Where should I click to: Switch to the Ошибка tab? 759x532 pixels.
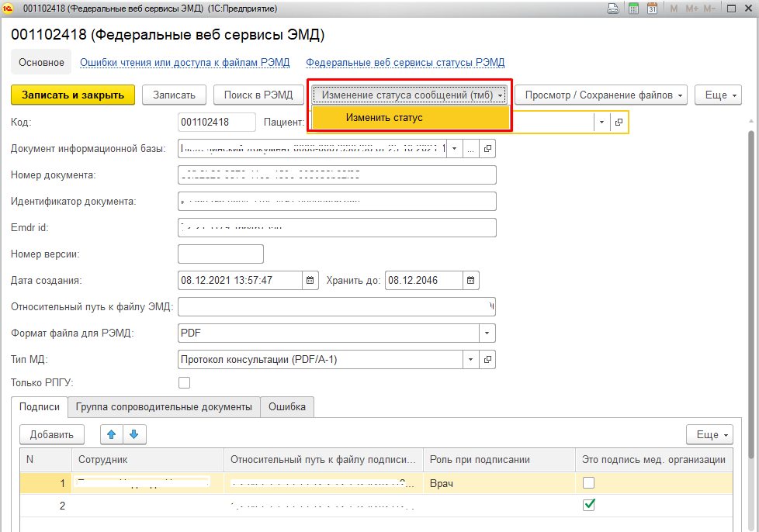click(287, 406)
